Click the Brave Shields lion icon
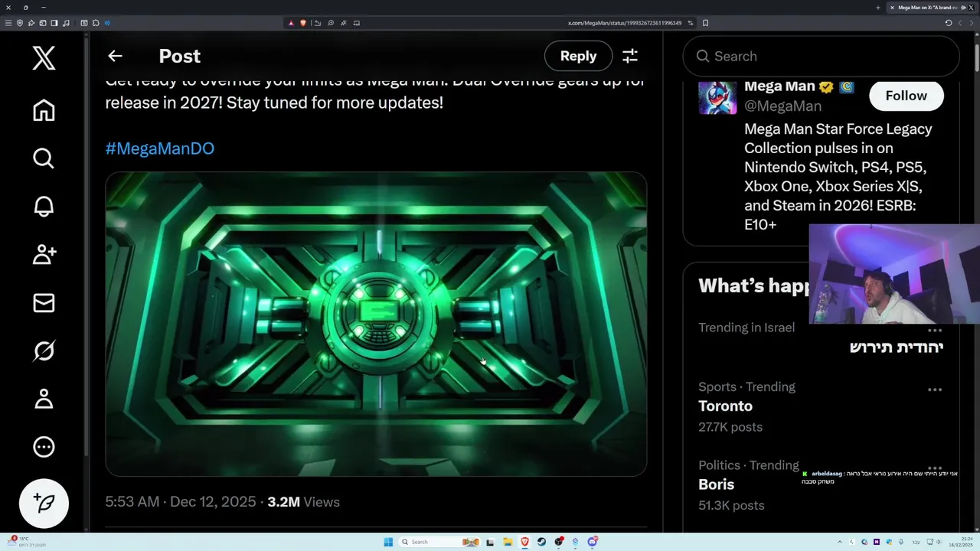 click(303, 23)
